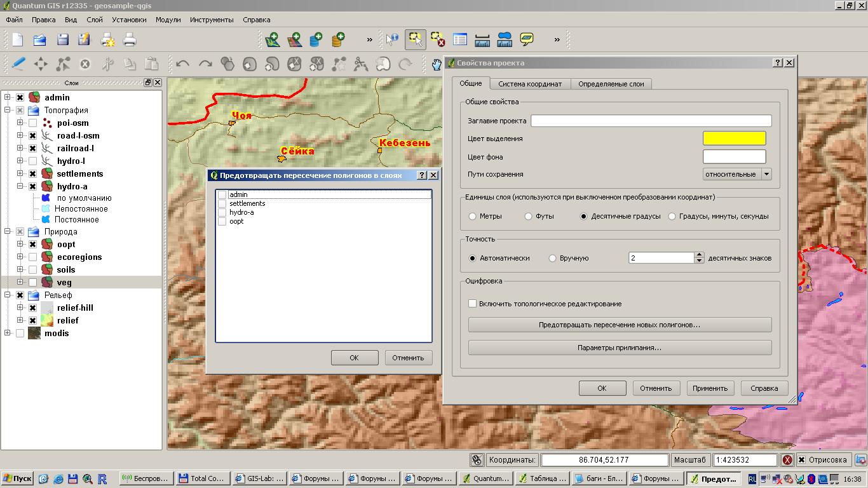Click the yellow selection color swatch
The width and height of the screenshot is (868, 488).
point(734,139)
